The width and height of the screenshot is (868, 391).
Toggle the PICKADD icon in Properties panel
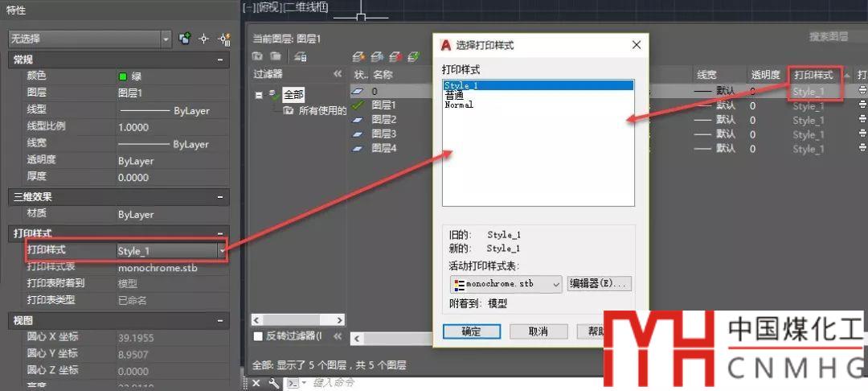point(185,39)
